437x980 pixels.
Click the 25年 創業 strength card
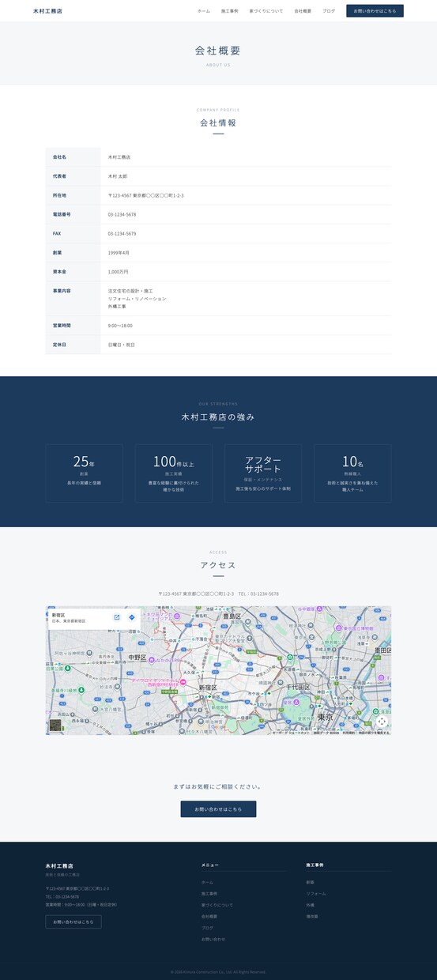tap(84, 473)
